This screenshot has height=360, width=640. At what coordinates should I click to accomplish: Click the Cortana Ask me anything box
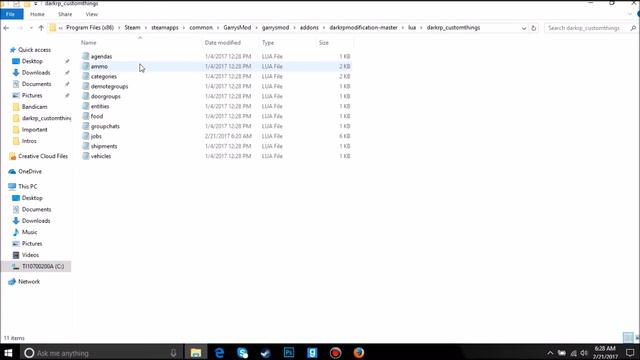tap(101, 353)
